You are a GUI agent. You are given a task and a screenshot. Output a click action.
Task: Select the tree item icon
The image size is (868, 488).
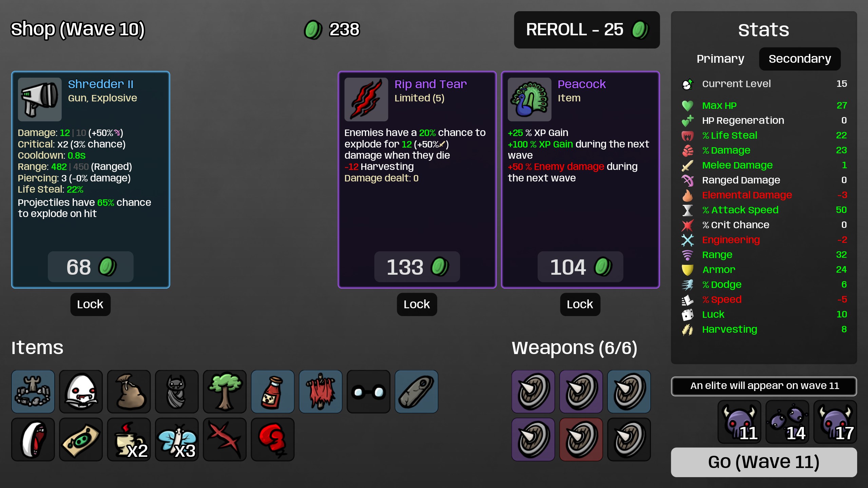[x=225, y=392]
